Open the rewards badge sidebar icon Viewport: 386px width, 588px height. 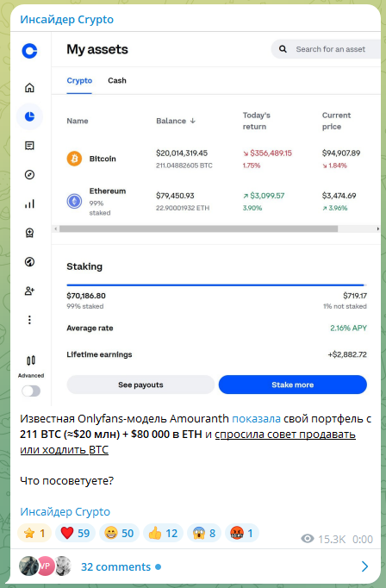(29, 233)
